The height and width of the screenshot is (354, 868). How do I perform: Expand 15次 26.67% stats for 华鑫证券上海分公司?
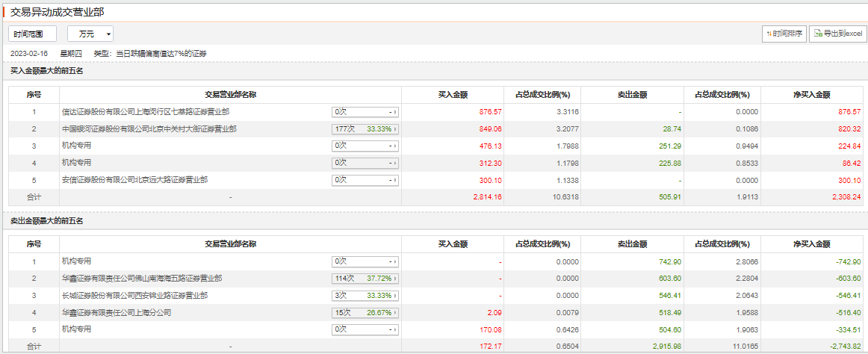click(x=365, y=313)
